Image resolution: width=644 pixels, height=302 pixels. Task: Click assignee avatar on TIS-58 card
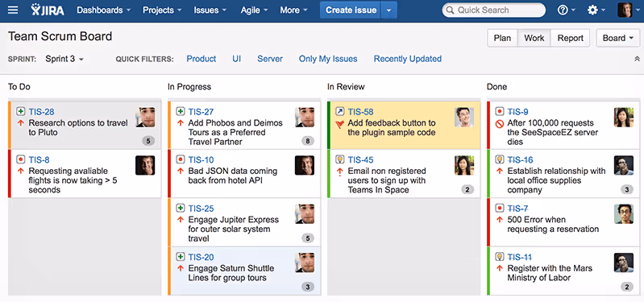click(x=464, y=118)
